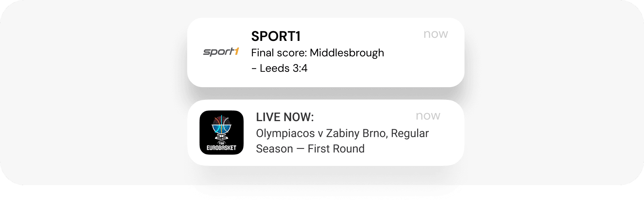This screenshot has width=644, height=206.
Task: Click the First Round text
Action: click(x=336, y=149)
